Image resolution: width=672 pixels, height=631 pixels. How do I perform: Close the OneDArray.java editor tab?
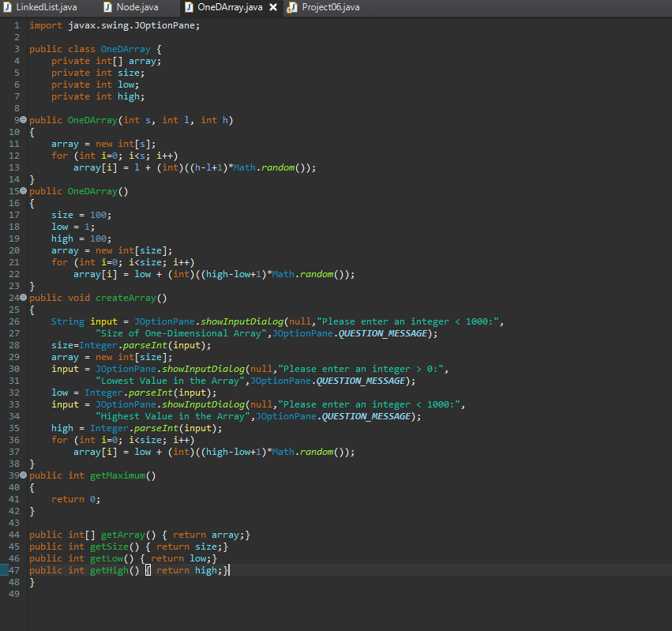coord(273,7)
